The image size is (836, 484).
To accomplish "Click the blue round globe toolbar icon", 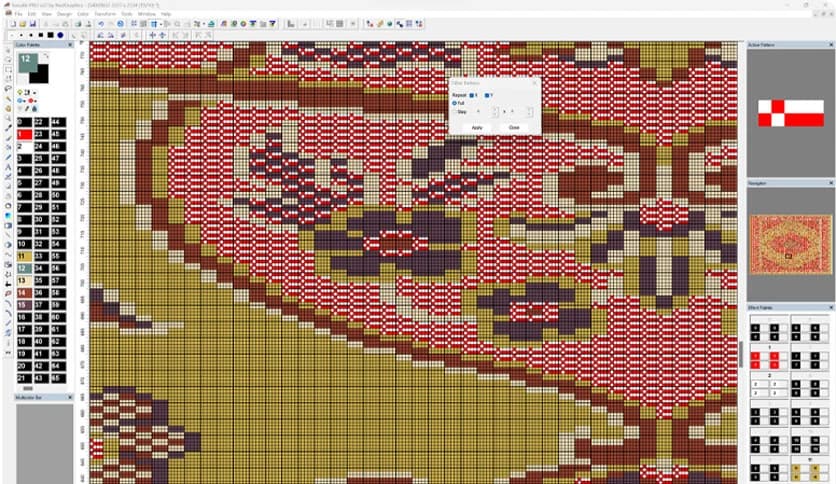I will [120, 23].
